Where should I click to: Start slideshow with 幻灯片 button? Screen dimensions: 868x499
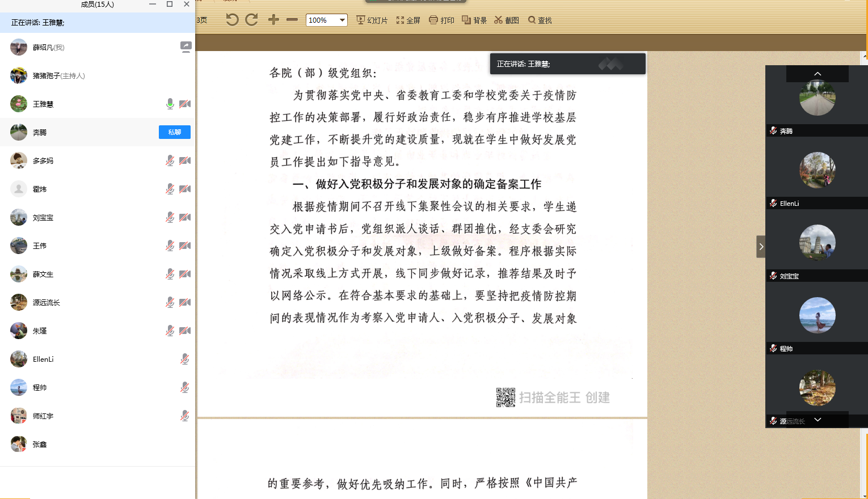tap(372, 20)
